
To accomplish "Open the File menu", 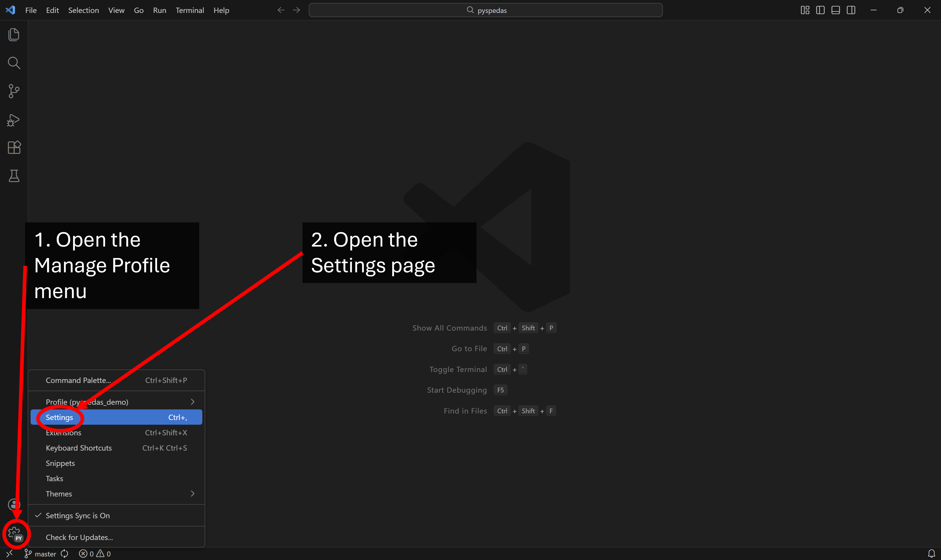I will (x=31, y=10).
